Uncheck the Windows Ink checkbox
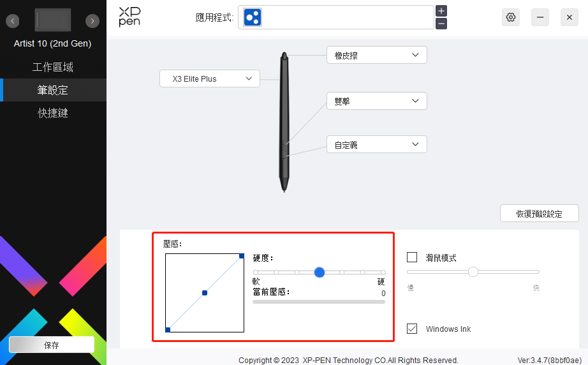The width and height of the screenshot is (588, 365). tap(412, 329)
